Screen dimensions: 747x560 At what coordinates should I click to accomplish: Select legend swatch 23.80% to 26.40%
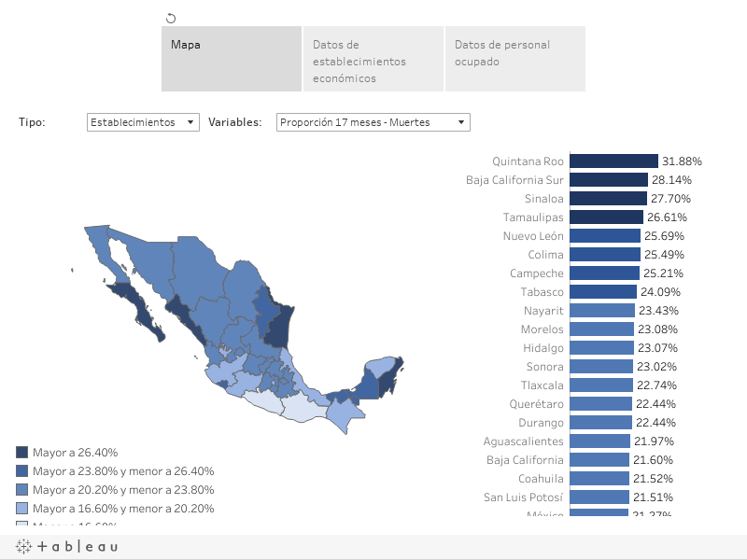(x=22, y=470)
